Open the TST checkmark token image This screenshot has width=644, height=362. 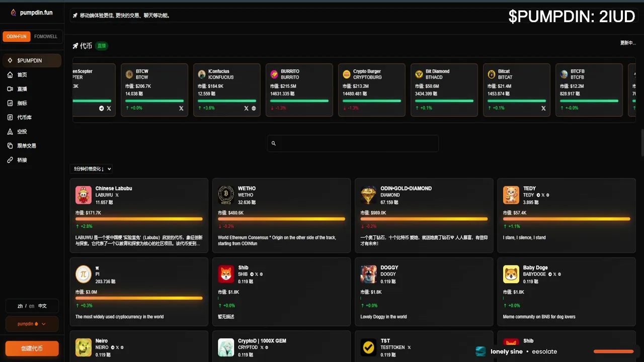[x=369, y=347]
